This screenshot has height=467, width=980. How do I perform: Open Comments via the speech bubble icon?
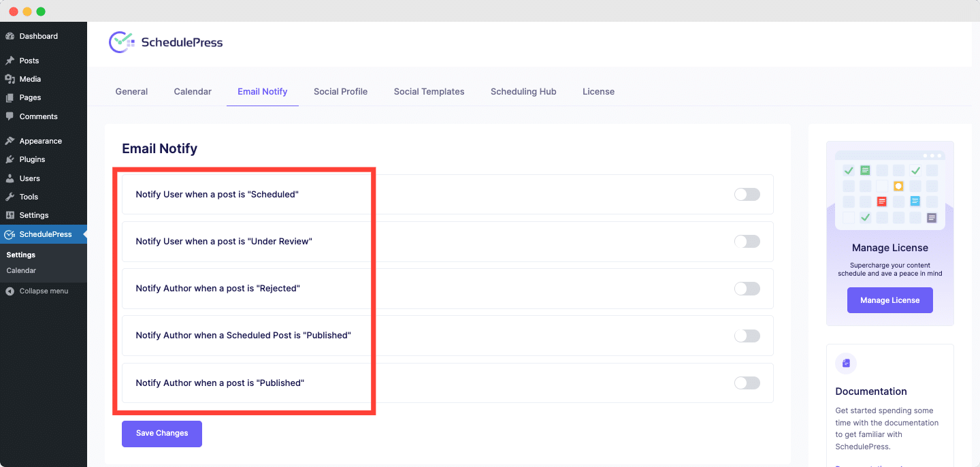click(x=10, y=116)
